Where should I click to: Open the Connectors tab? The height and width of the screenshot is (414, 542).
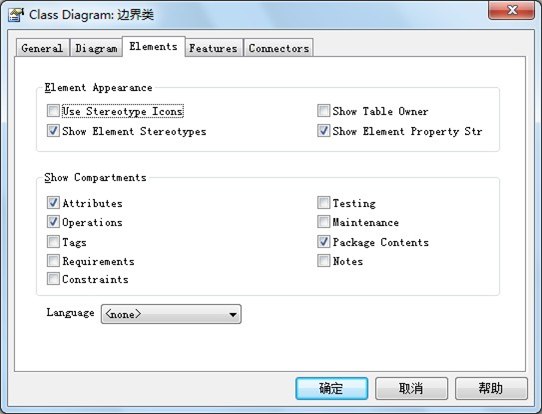[279, 48]
